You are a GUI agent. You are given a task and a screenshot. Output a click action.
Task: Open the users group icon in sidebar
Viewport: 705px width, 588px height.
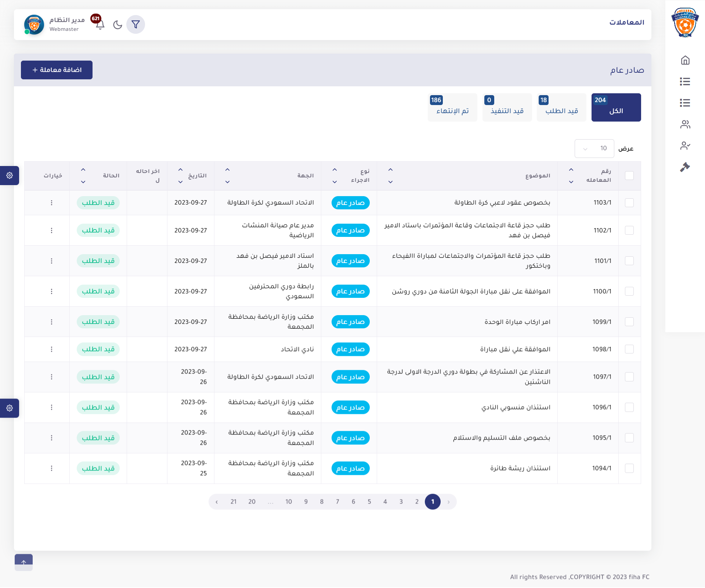[x=685, y=125]
